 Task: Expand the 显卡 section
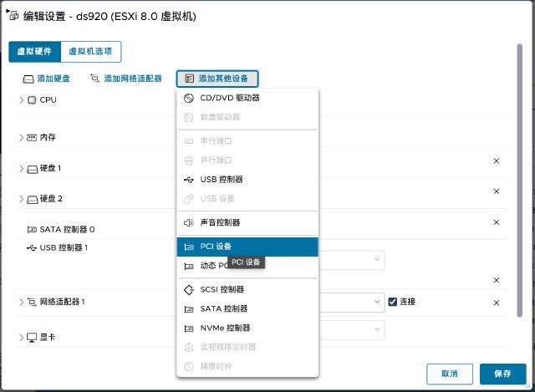(22, 338)
